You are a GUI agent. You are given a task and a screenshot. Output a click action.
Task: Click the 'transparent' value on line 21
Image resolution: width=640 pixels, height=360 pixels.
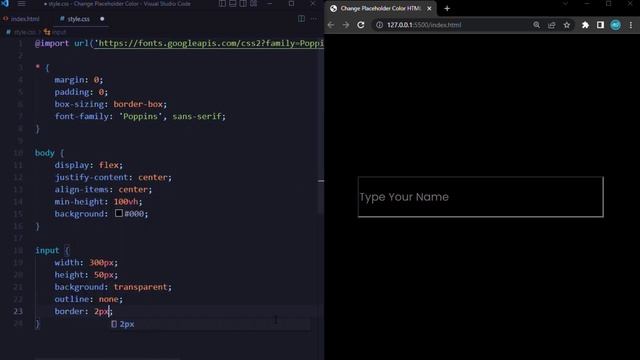click(140, 287)
